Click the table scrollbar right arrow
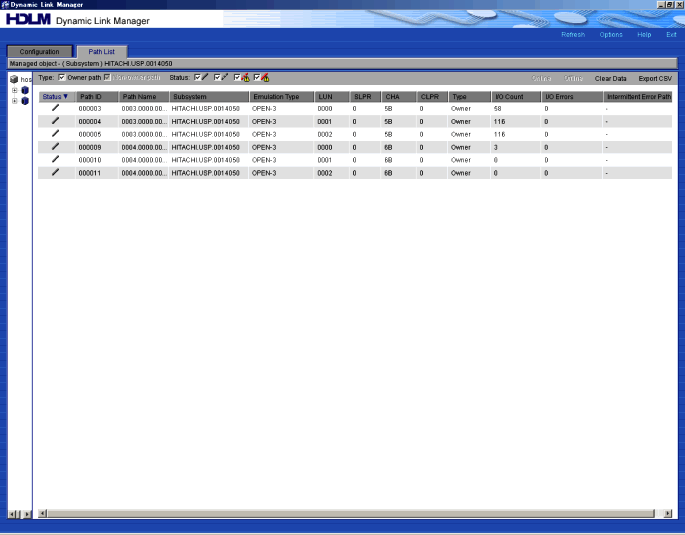Viewport: 685px width, 535px height. coord(668,513)
